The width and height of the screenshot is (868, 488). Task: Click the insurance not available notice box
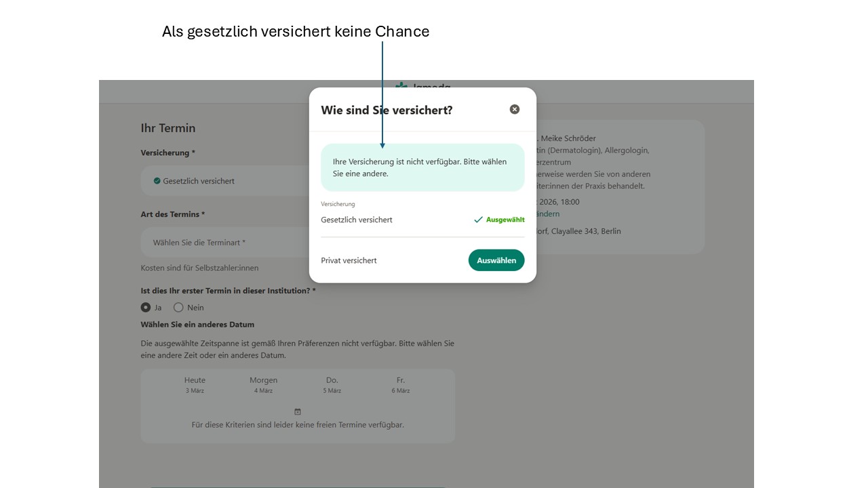tap(422, 167)
